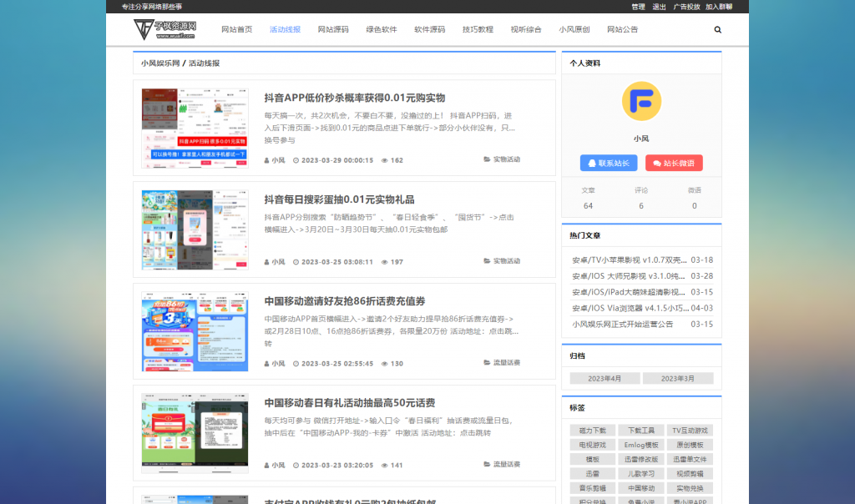Open the 网站源码 menu item
This screenshot has width=855, height=504.
click(x=333, y=28)
